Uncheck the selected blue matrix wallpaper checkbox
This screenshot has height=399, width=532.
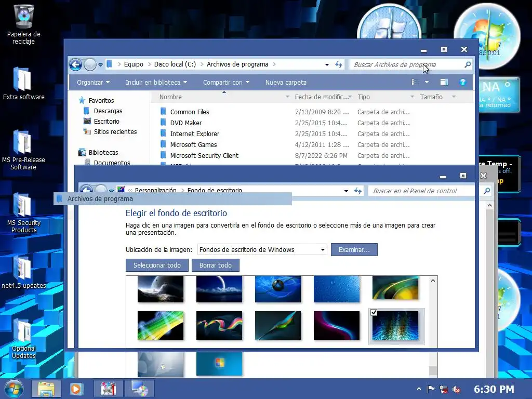click(374, 312)
